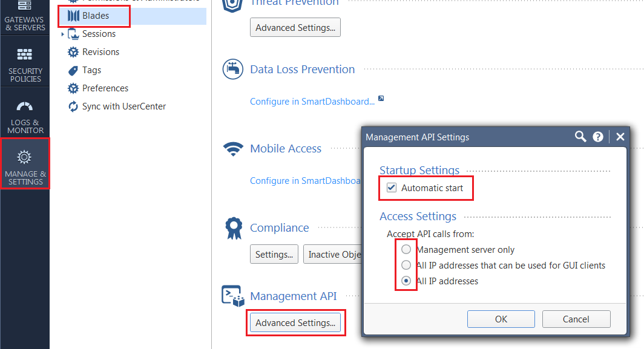Click the Data Loss Prevention faucet icon
Viewport: 644px width, 349px height.
(233, 69)
